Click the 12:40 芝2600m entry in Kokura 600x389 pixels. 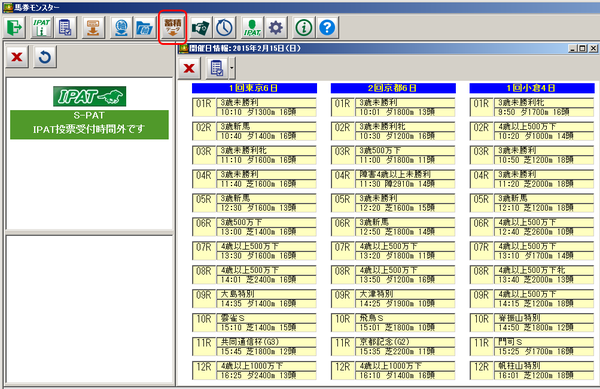(x=544, y=232)
